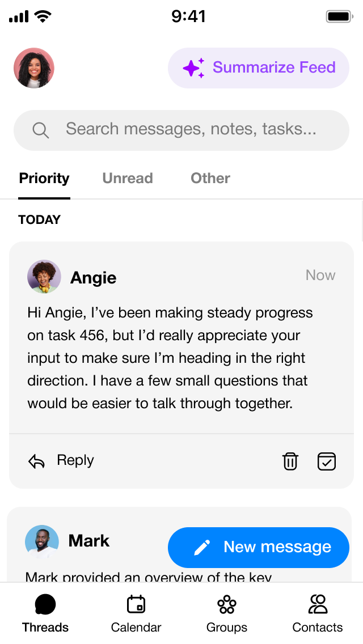Tap the magnifying glass search icon
The width and height of the screenshot is (363, 644).
(40, 130)
